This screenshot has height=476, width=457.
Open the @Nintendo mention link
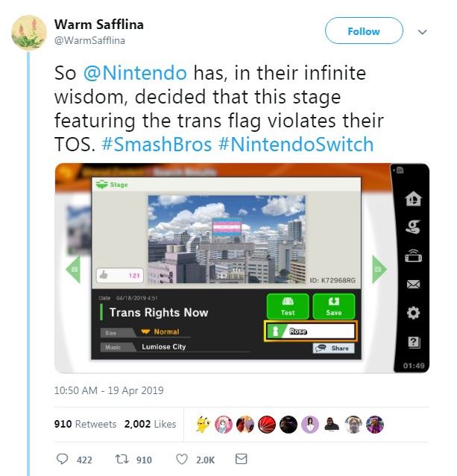[135, 73]
